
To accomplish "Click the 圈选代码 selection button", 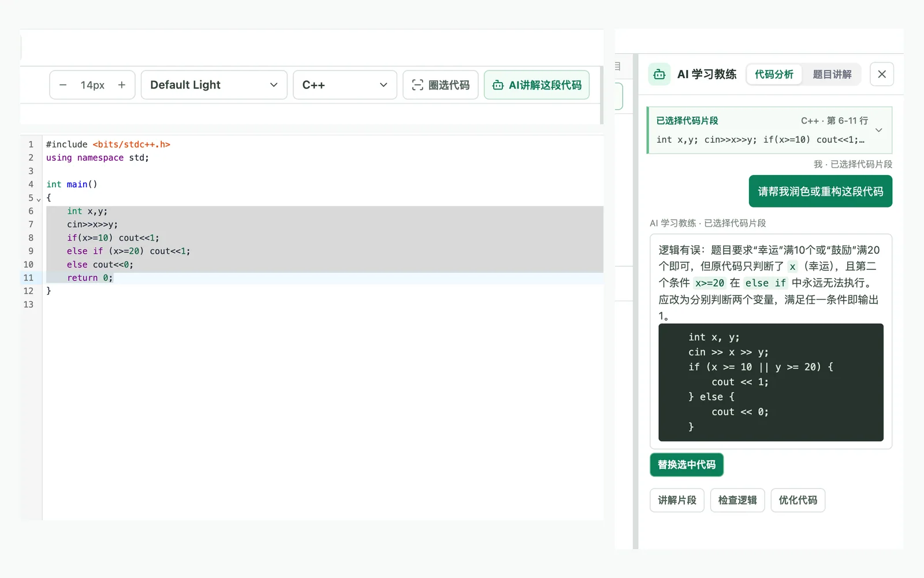I will click(x=441, y=85).
